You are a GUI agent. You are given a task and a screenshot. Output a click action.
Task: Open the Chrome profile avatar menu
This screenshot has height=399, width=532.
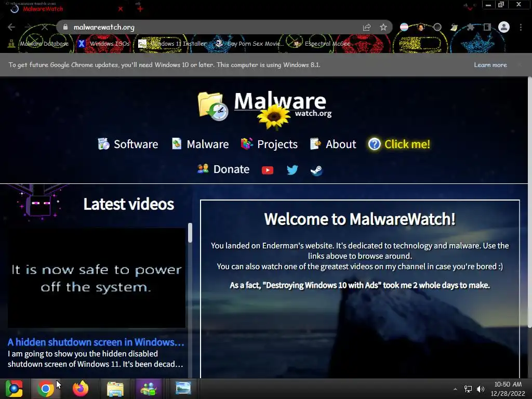(x=504, y=27)
